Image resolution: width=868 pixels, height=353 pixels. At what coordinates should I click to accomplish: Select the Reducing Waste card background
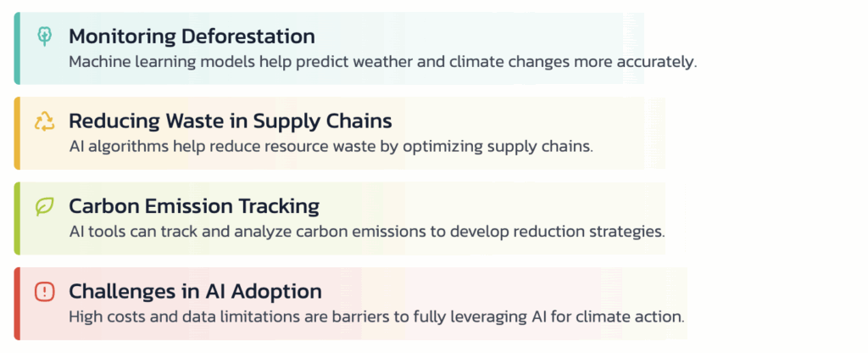339,133
